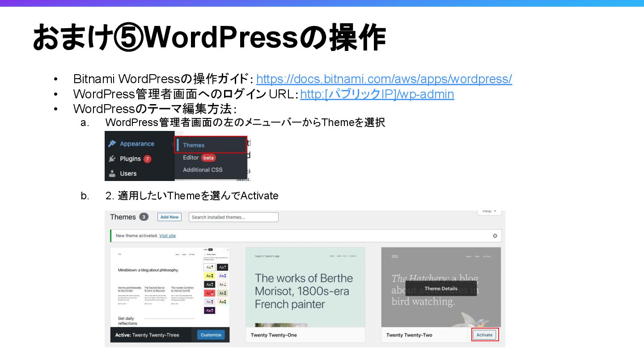The width and height of the screenshot is (644, 362).
Task: Choose Additional CSS from the submenu
Action: (x=203, y=170)
